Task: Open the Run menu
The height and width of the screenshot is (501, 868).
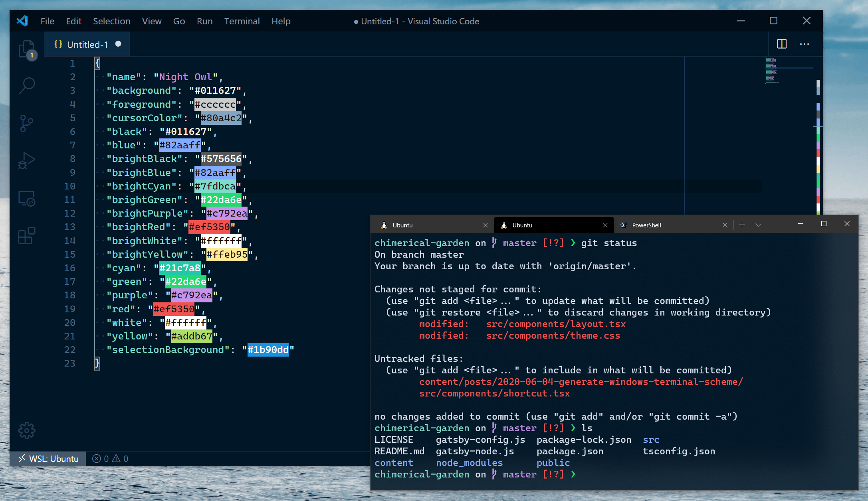Action: [204, 21]
